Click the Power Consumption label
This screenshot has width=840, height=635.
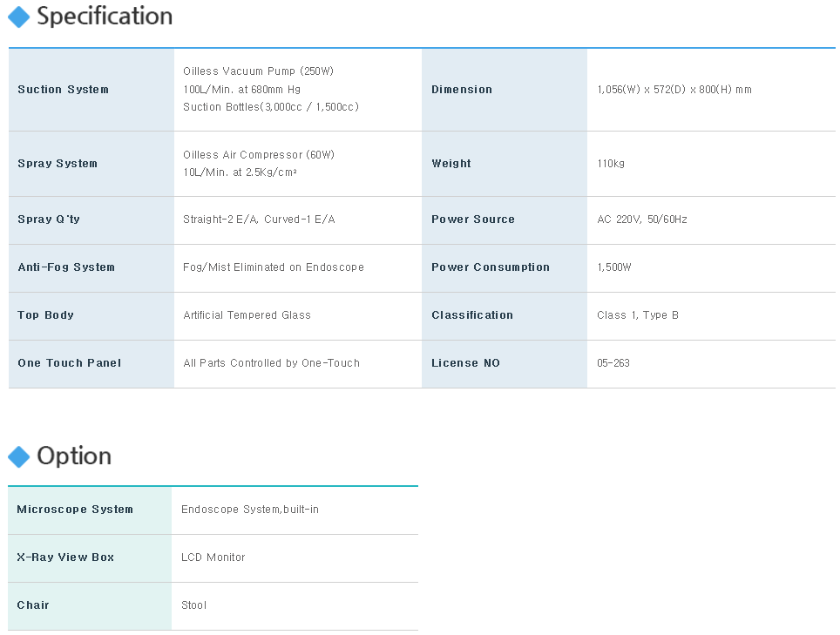(491, 267)
